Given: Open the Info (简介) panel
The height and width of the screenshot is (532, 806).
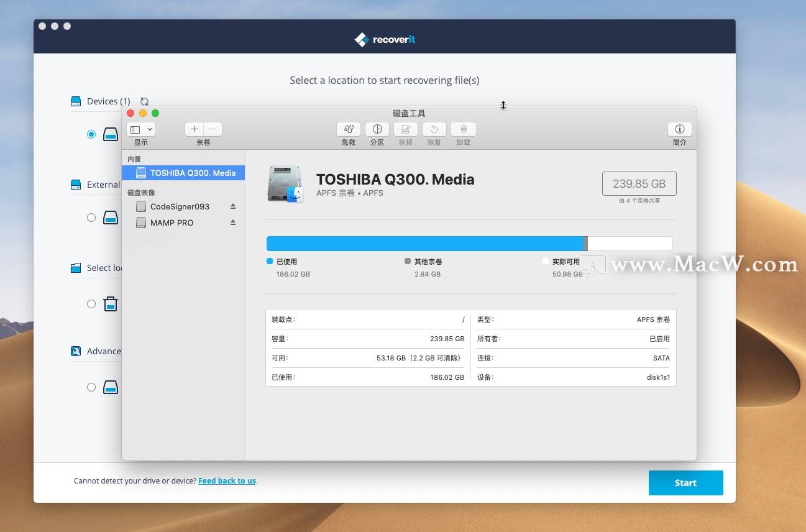Looking at the screenshot, I should tap(680, 129).
